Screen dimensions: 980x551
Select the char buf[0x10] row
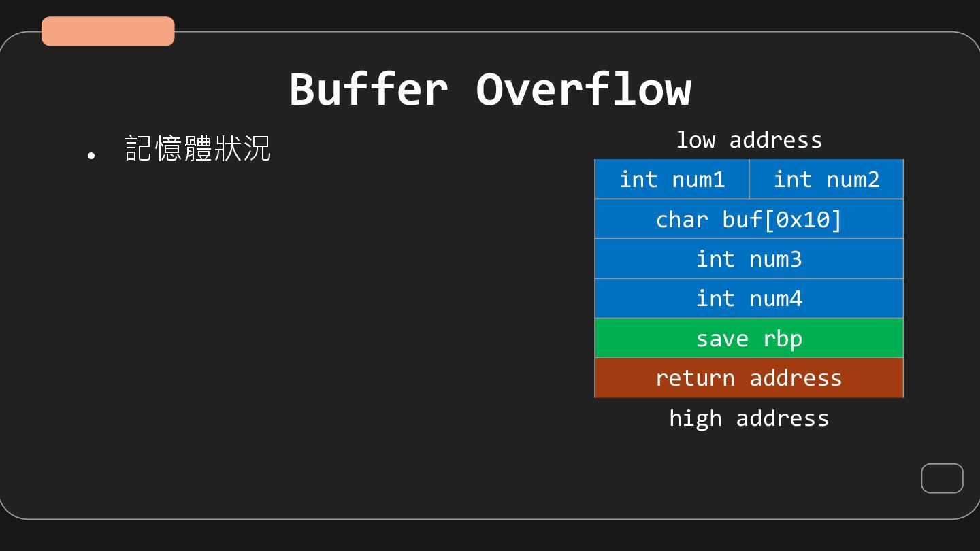pos(749,219)
